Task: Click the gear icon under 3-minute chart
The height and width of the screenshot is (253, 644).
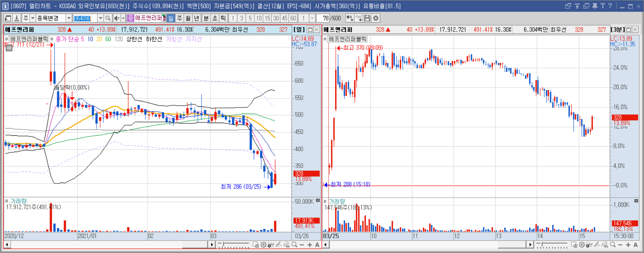Action: [582, 245]
